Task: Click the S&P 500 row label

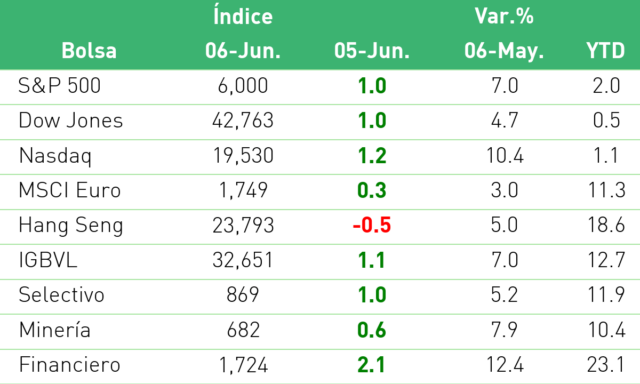Action: (x=60, y=86)
